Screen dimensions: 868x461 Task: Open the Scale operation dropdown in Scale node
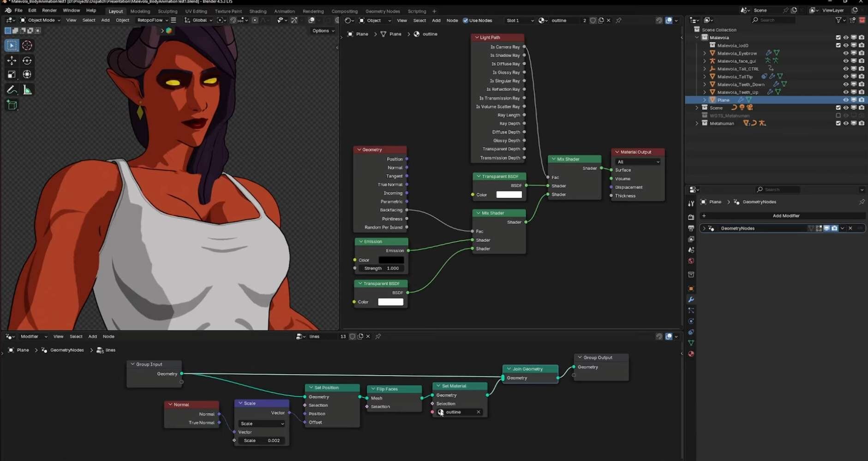point(261,424)
